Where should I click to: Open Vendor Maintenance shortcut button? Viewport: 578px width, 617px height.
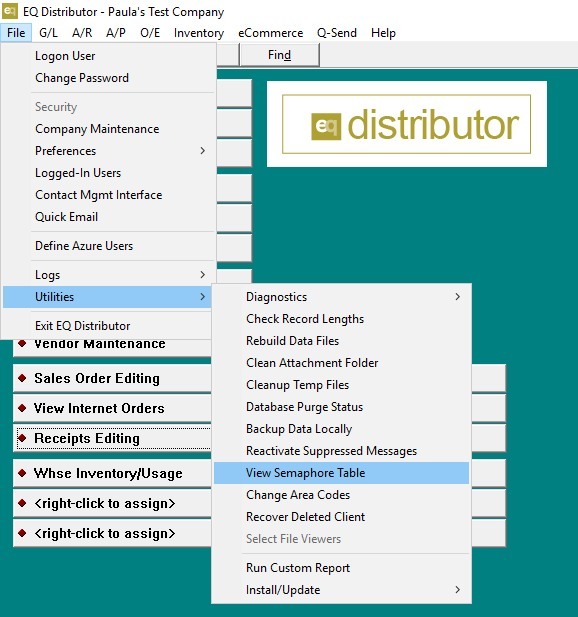[x=112, y=348]
